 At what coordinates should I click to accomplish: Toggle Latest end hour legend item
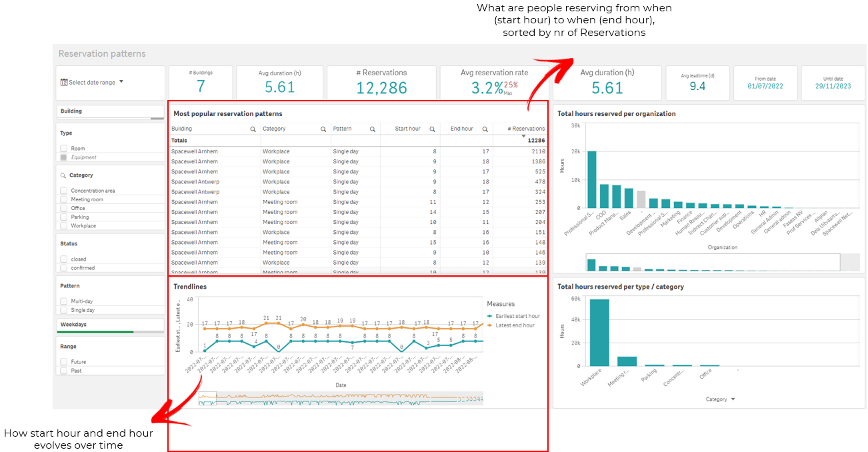(x=511, y=325)
